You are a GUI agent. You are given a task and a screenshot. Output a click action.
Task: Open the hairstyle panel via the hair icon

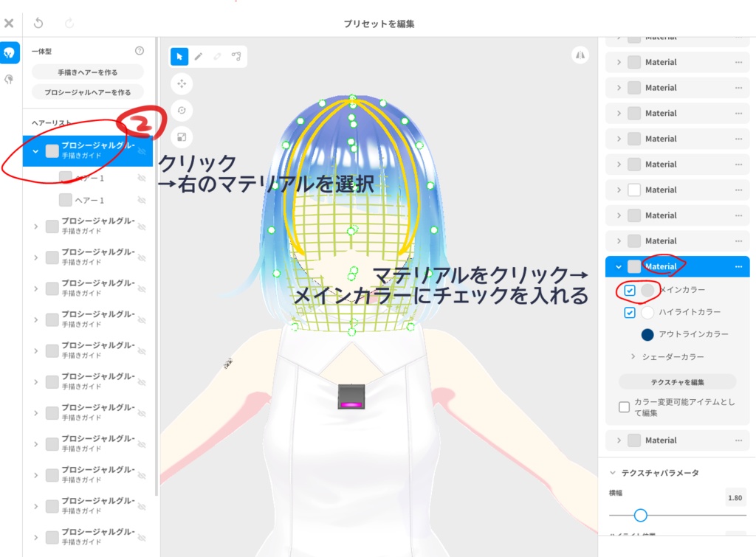(10, 53)
